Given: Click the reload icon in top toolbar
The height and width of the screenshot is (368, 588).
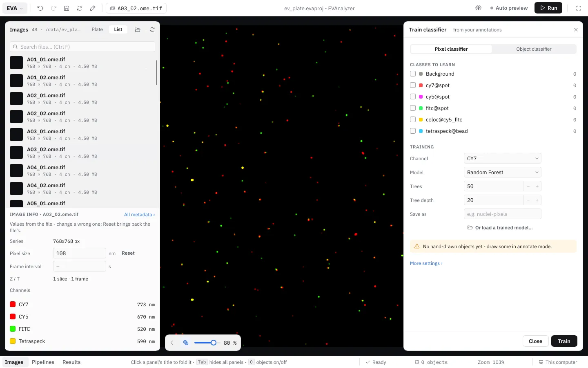Looking at the screenshot, I should coord(80,8).
